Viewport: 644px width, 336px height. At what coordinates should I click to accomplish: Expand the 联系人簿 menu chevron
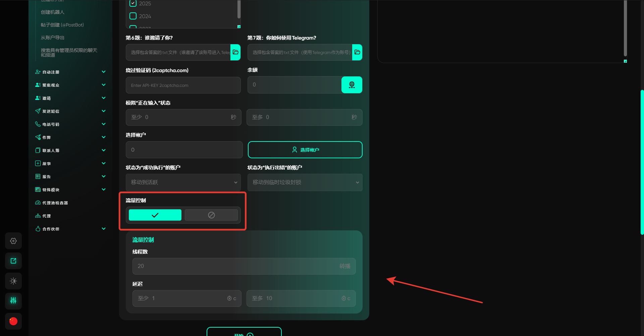(x=104, y=150)
